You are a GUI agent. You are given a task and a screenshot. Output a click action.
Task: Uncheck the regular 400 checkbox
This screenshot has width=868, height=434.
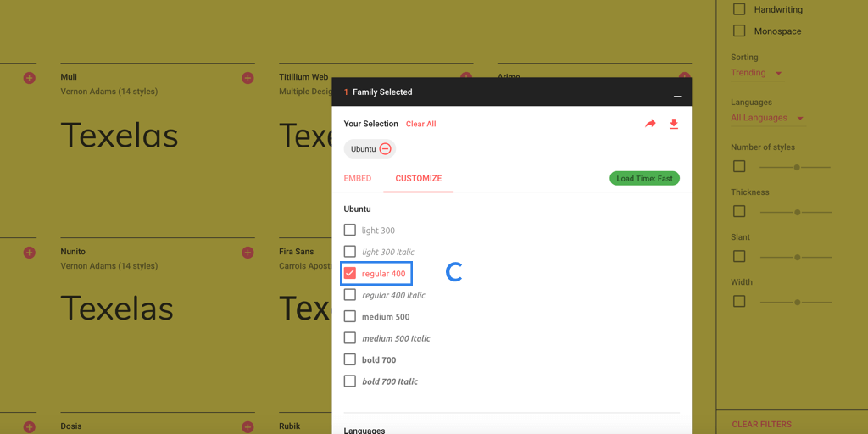(x=350, y=273)
